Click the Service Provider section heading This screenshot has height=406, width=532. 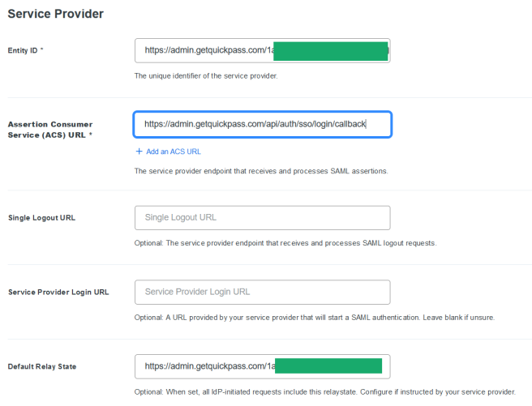pos(55,14)
